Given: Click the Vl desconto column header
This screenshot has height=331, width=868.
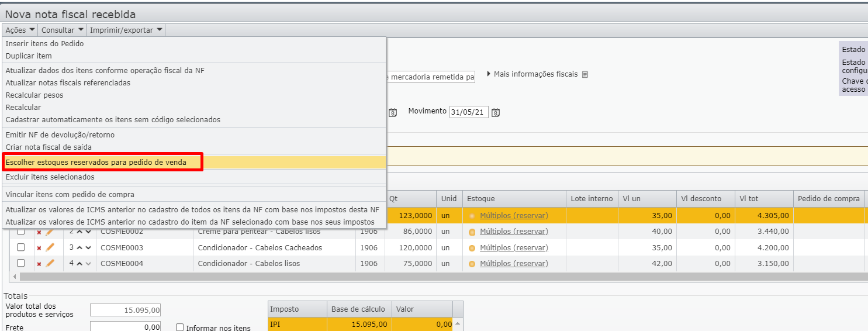Looking at the screenshot, I should tap(706, 199).
